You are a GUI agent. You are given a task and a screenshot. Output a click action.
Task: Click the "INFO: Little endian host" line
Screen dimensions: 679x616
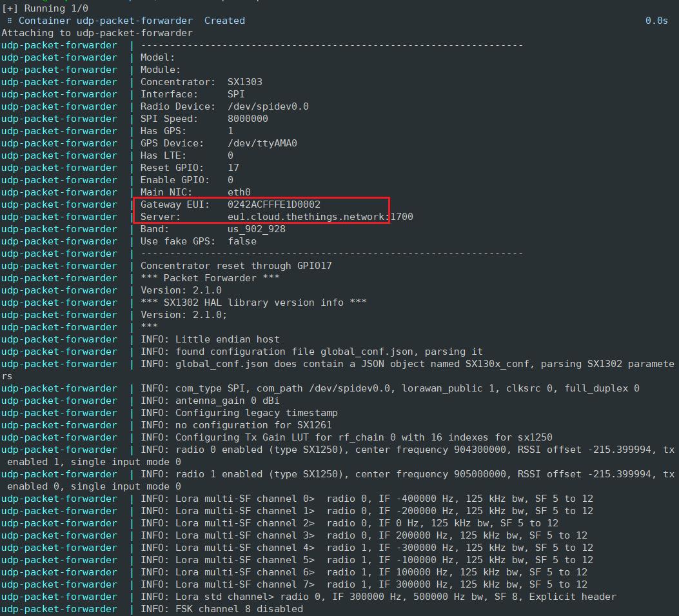(x=210, y=339)
